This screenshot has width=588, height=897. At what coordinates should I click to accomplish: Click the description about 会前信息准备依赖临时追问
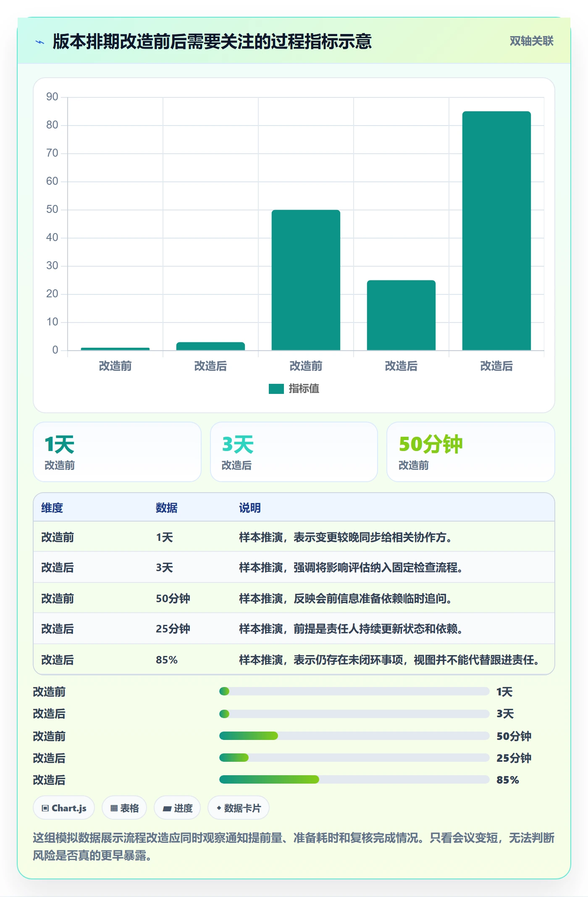[x=346, y=598]
